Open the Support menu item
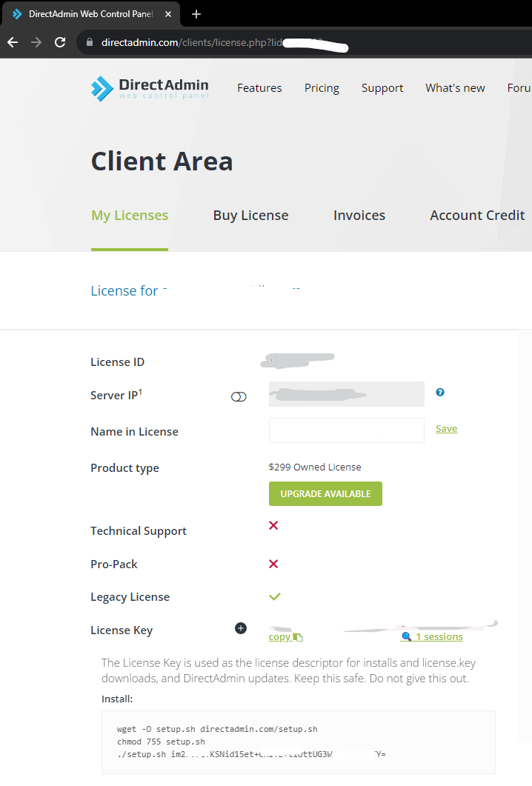Image resolution: width=532 pixels, height=786 pixels. (382, 88)
